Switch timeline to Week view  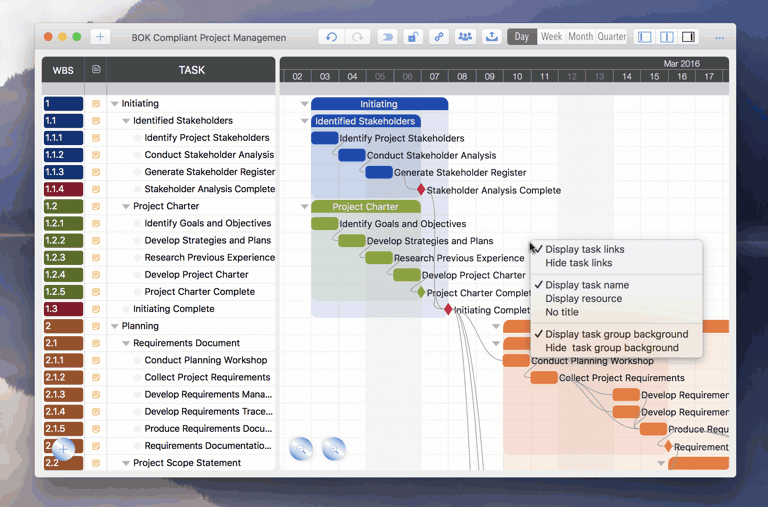point(551,37)
